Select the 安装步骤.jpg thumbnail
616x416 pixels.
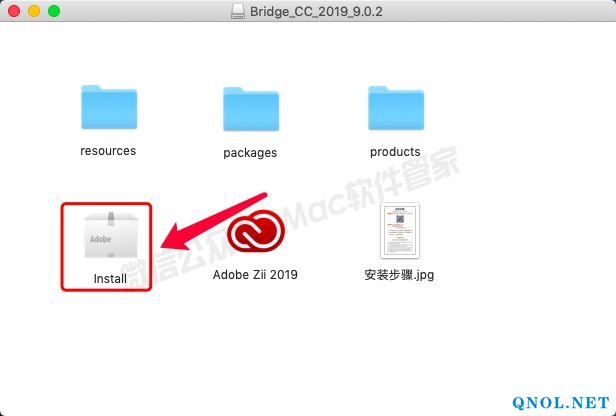[x=400, y=231]
